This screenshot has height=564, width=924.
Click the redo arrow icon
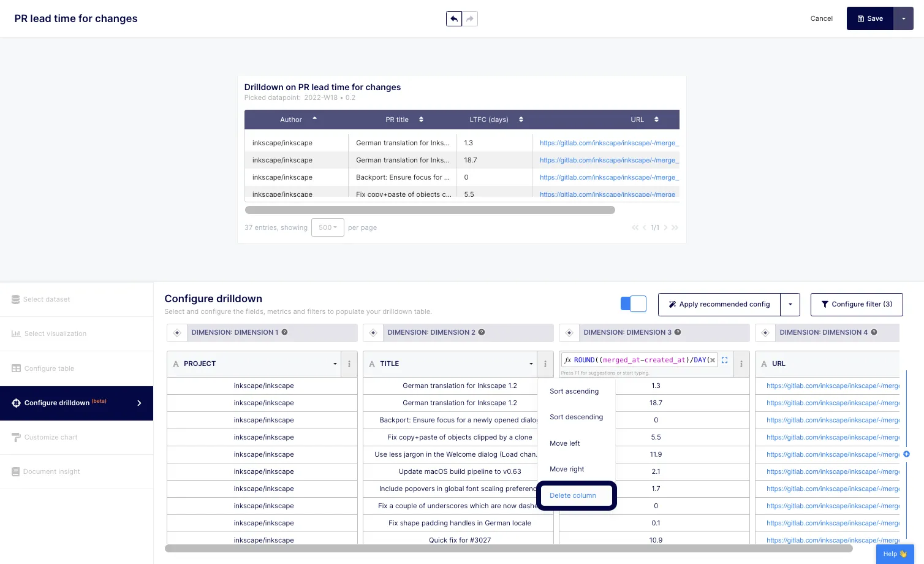pos(469,18)
